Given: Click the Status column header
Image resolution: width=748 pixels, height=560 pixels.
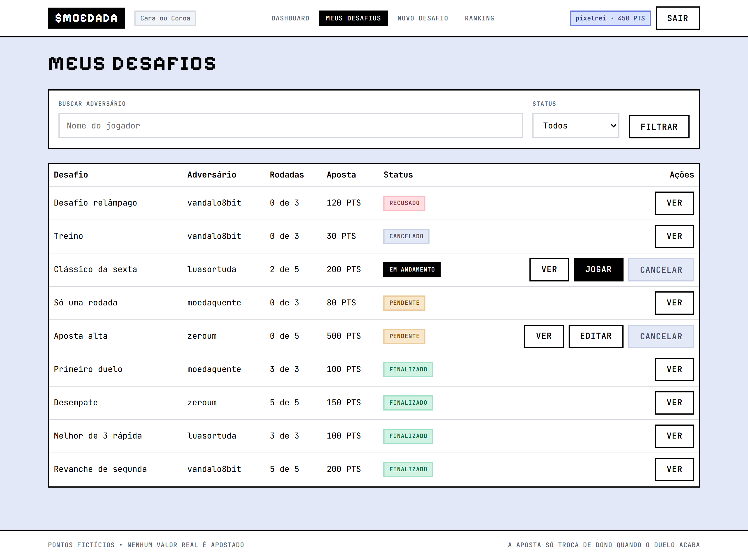Looking at the screenshot, I should (398, 175).
